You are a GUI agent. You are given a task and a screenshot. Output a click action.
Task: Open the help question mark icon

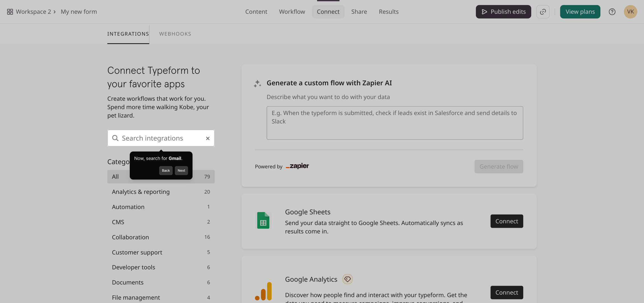[x=612, y=12]
